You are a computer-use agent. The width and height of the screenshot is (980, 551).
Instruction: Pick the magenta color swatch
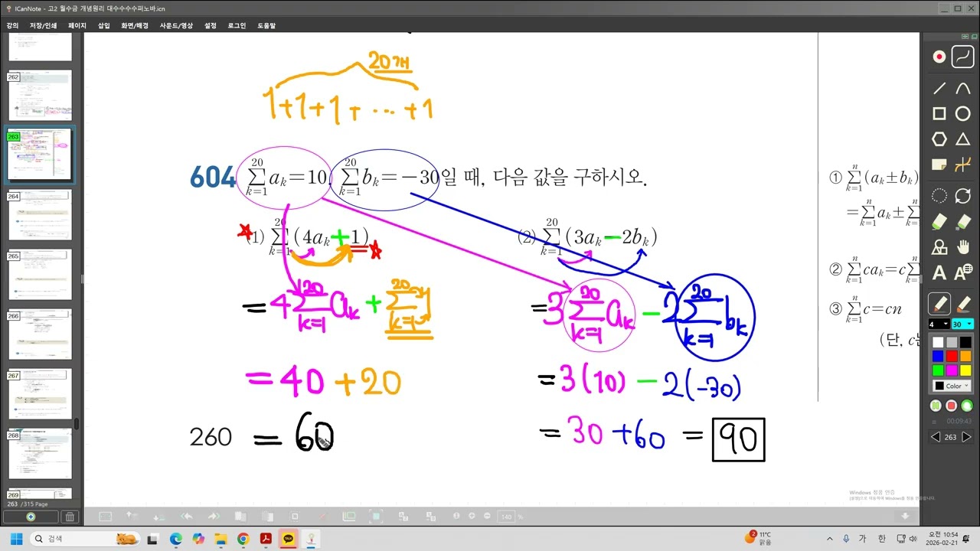pyautogui.click(x=952, y=370)
